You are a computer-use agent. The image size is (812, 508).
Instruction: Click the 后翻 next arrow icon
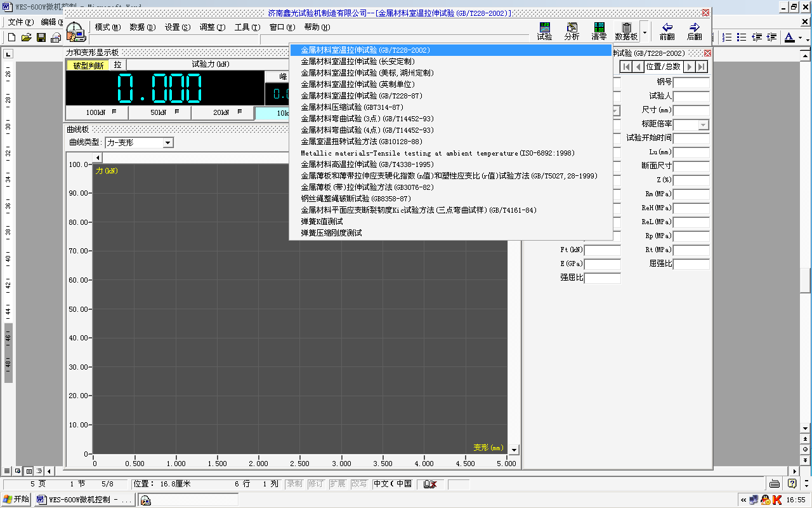694,30
